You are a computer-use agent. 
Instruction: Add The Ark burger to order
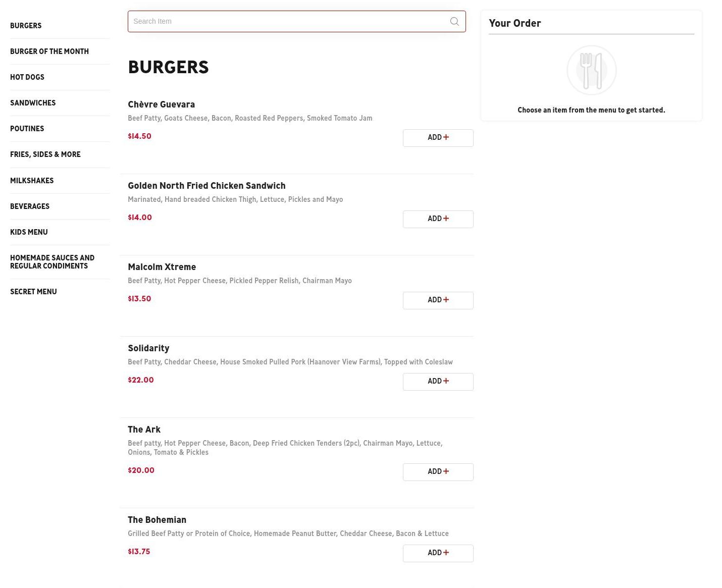(438, 472)
